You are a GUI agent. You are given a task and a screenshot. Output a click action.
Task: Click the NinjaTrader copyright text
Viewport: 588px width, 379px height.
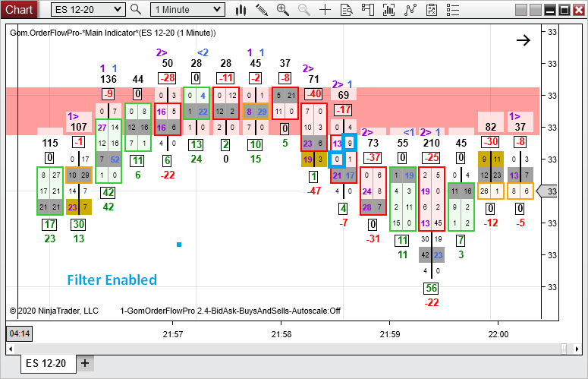click(x=54, y=311)
